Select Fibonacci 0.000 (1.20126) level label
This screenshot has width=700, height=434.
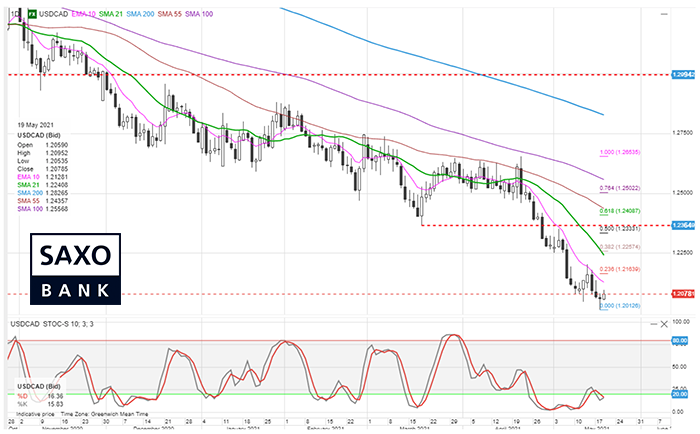(x=620, y=306)
